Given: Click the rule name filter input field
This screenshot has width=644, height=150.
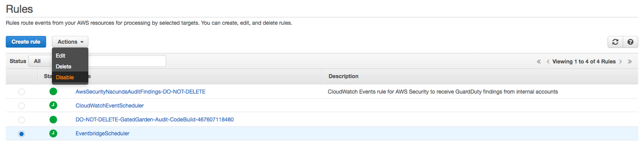Looking at the screenshot, I should coord(127,61).
